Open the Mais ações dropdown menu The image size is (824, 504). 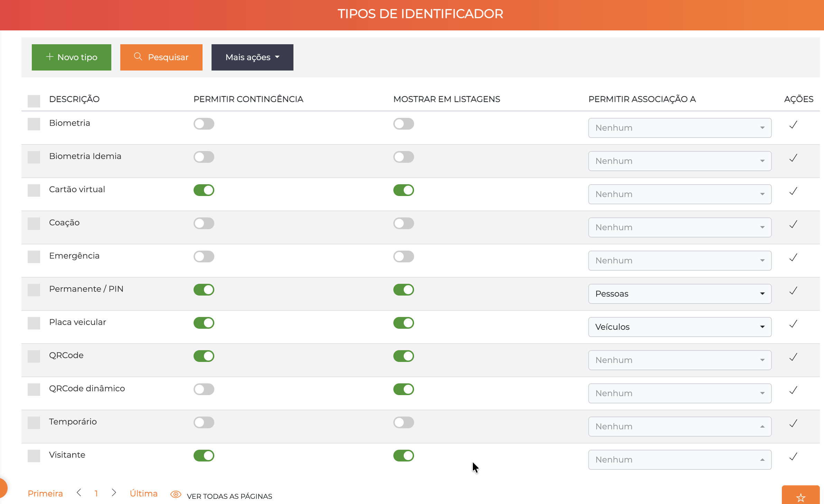point(252,57)
